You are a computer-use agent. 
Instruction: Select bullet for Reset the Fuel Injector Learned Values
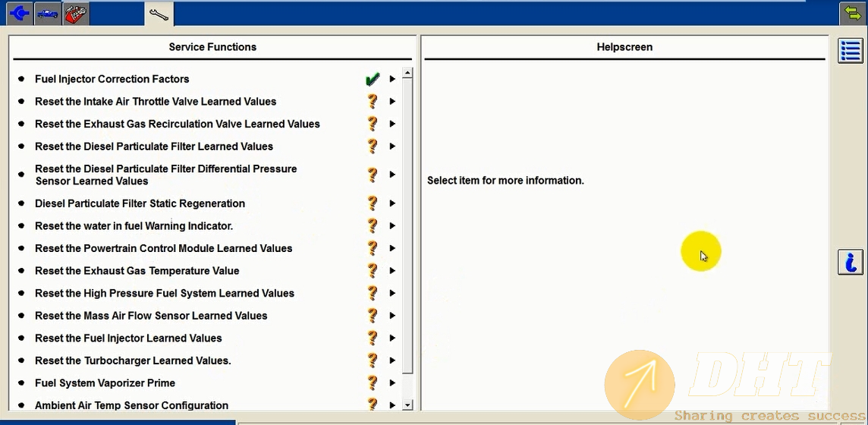pyautogui.click(x=21, y=338)
